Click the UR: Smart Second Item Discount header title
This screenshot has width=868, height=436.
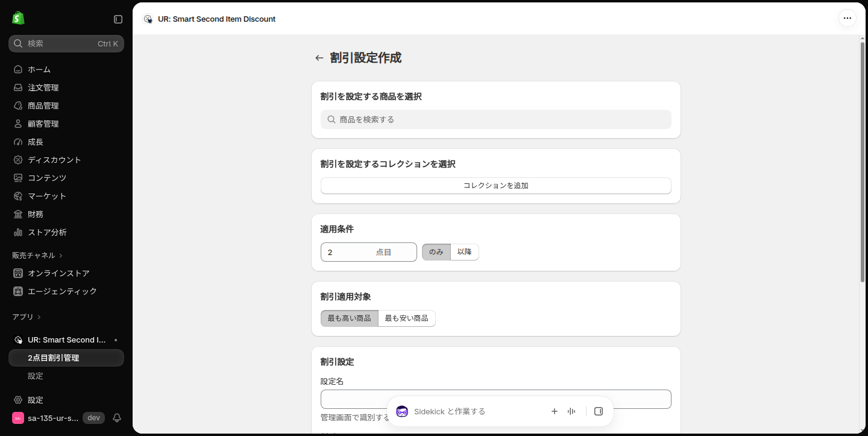(x=217, y=19)
